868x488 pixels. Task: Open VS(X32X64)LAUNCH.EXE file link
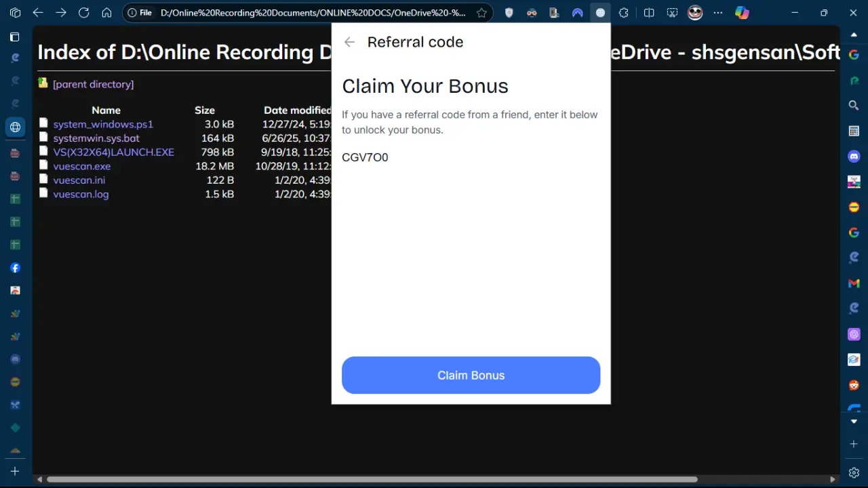[x=114, y=152]
